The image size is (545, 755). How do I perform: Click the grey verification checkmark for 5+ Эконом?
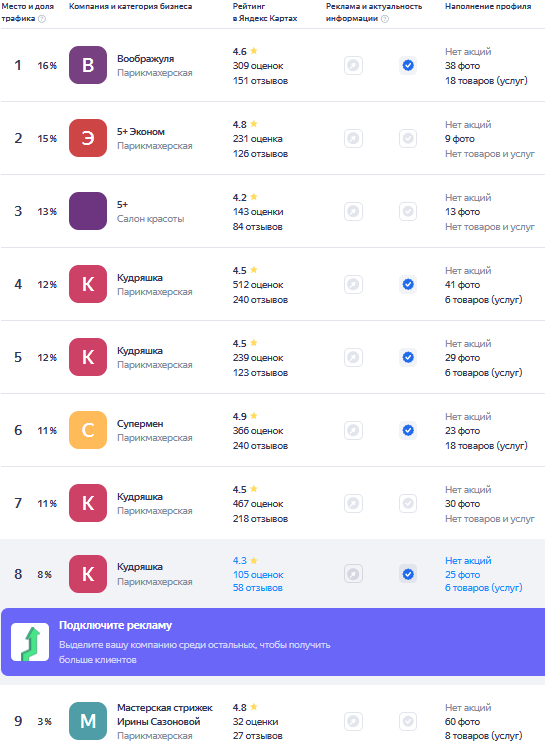click(x=408, y=139)
